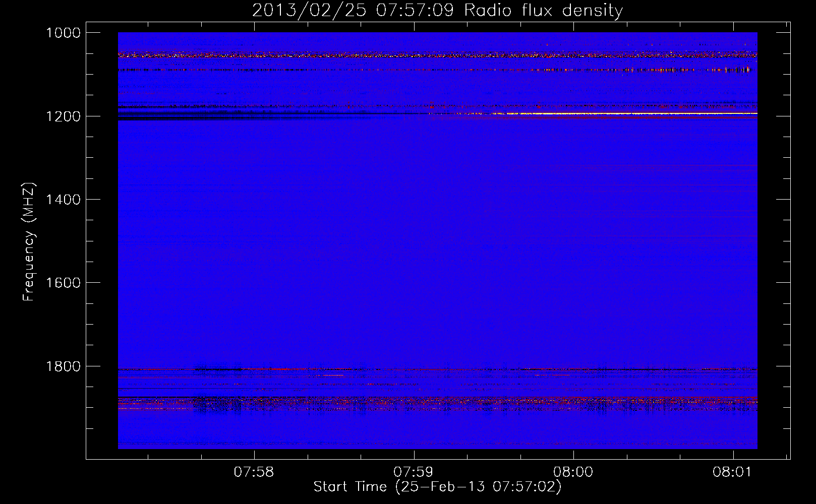Click the 1800 frequency tick label
The height and width of the screenshot is (504, 816).
(63, 366)
